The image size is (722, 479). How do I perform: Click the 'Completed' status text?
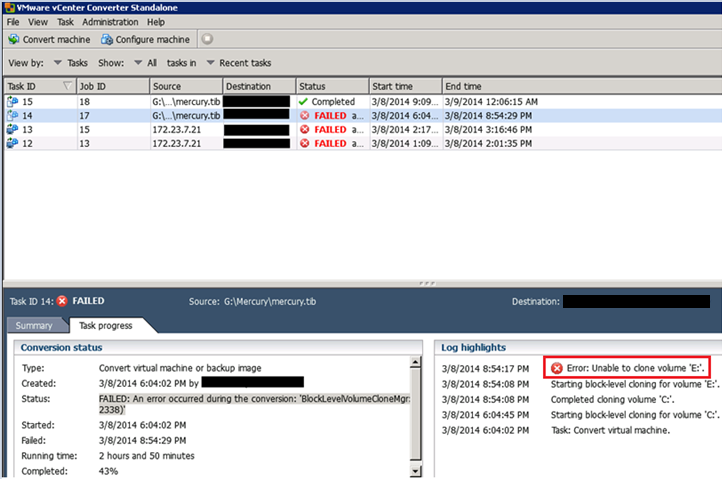(333, 102)
